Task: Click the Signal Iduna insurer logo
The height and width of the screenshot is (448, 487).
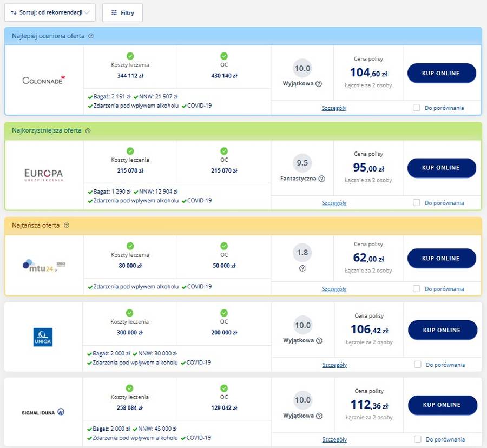Action: (x=43, y=412)
